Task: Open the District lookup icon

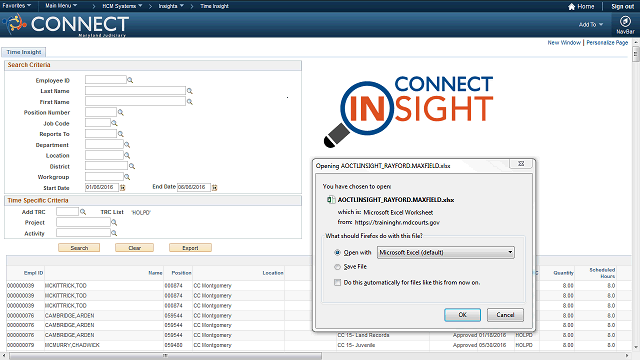Action: click(132, 166)
